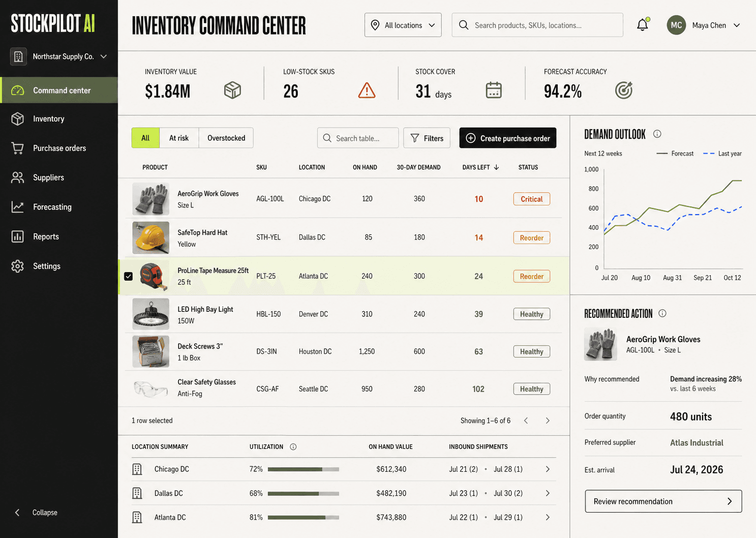756x538 pixels.
Task: Open Purchase orders in the sidebar
Action: (x=59, y=148)
